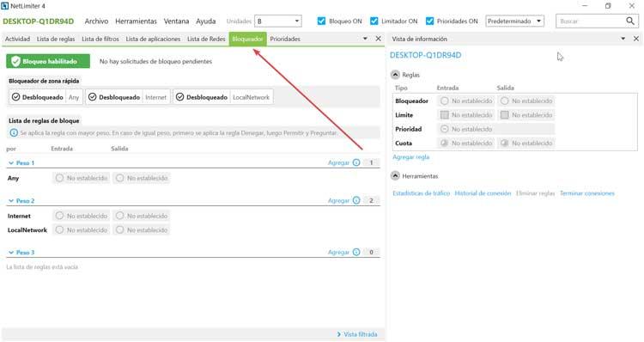Set Bloqueador Entrada rule in info view

(466, 101)
